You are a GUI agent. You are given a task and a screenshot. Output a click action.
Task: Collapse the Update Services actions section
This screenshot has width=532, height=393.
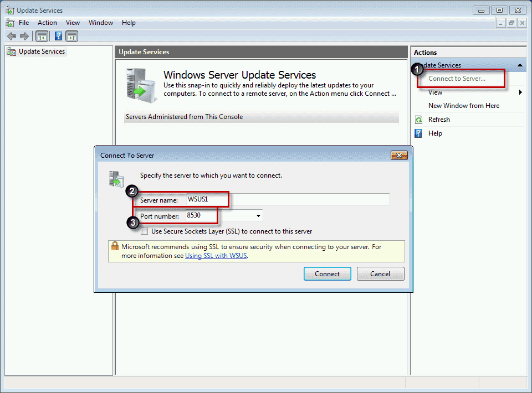click(519, 65)
